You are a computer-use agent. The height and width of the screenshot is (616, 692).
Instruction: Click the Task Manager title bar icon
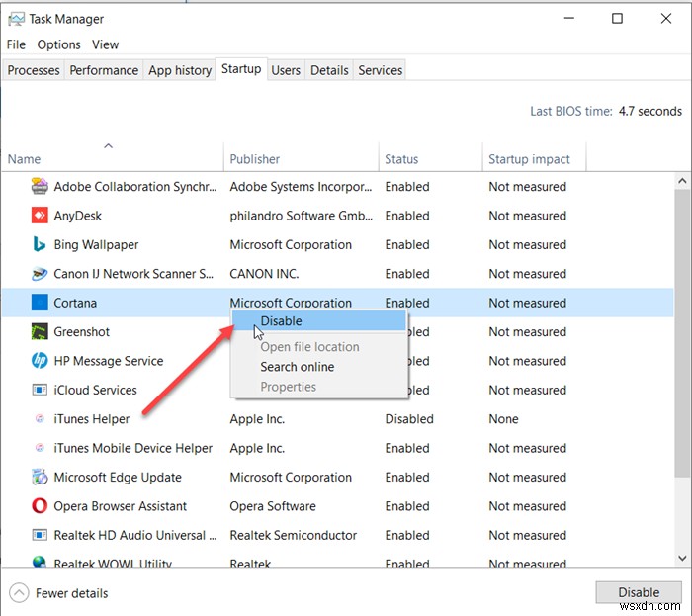(17, 19)
